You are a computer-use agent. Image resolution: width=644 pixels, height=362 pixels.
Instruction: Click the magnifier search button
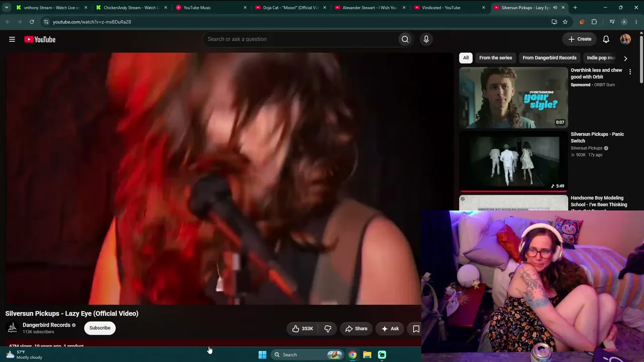pyautogui.click(x=405, y=39)
